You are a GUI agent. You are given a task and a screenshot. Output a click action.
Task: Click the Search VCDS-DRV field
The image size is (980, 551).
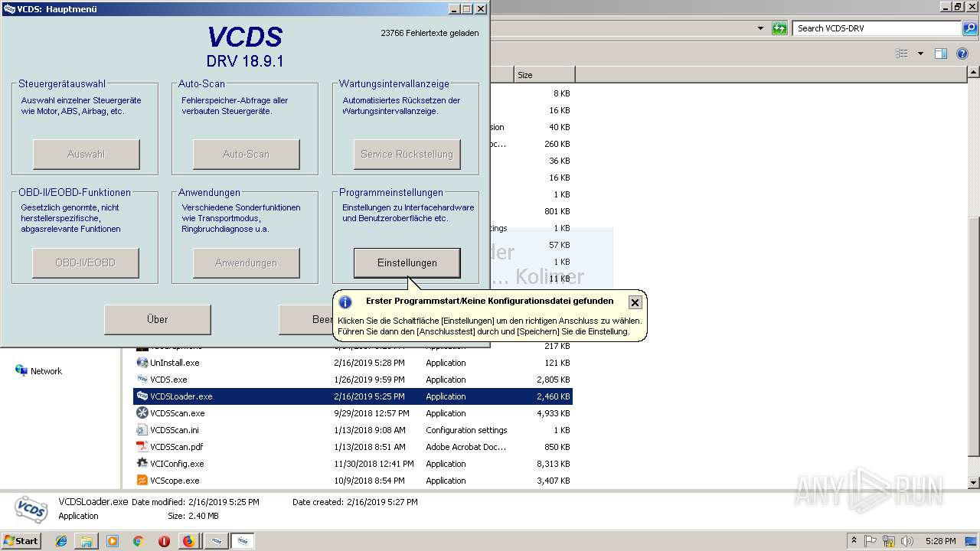pyautogui.click(x=877, y=28)
